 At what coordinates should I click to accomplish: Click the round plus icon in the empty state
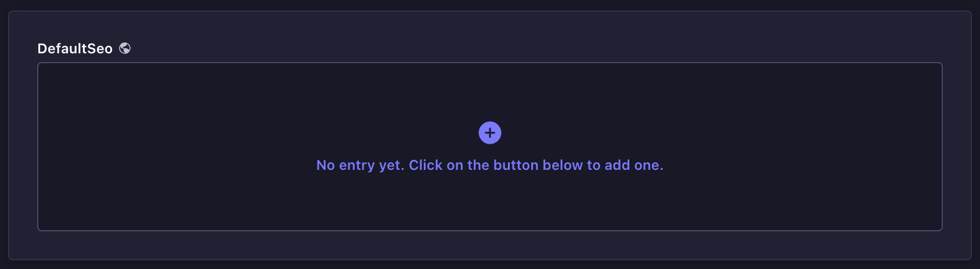pos(490,133)
